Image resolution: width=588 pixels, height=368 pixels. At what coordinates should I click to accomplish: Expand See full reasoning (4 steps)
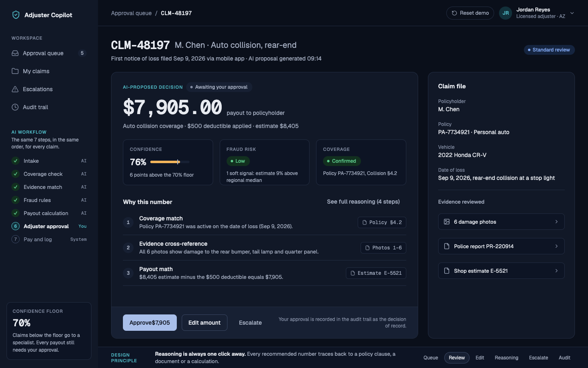363,202
